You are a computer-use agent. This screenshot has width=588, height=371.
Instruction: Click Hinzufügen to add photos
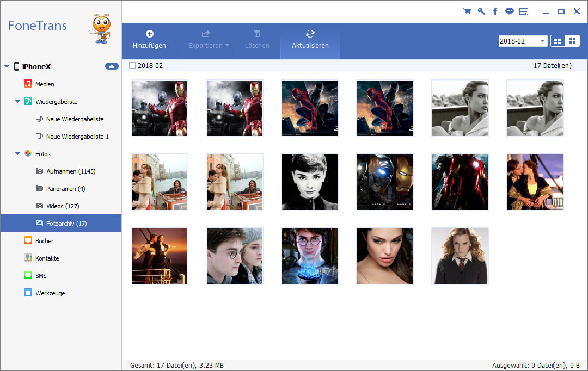coord(149,40)
